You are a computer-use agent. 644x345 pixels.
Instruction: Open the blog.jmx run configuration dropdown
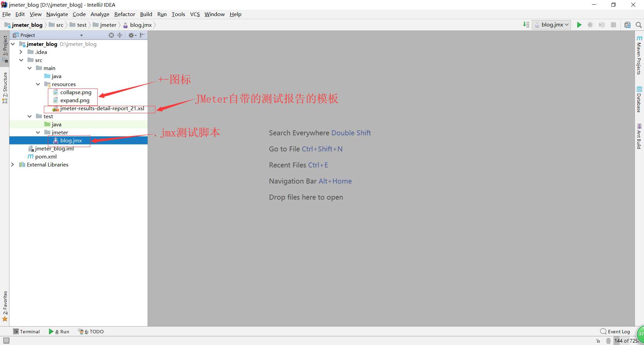(x=551, y=25)
